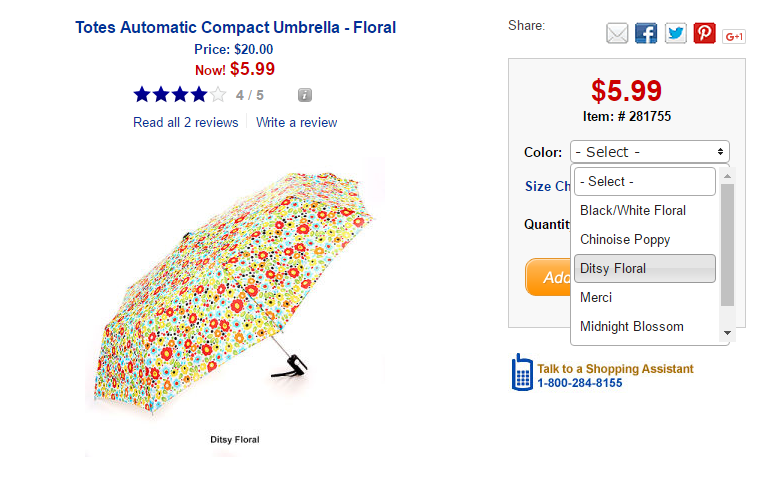Pin the product on Pinterest
Screen dimensions: 760x499
click(x=705, y=34)
